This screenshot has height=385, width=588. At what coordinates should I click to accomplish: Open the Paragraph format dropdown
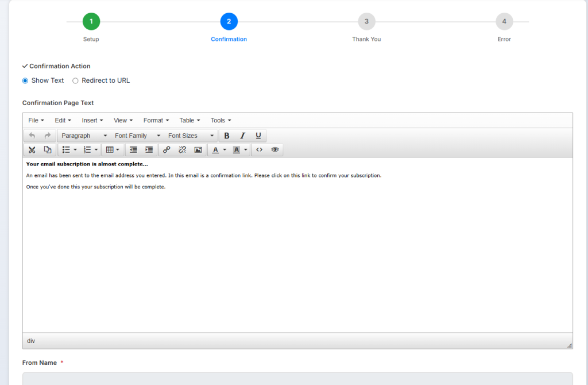(x=84, y=136)
